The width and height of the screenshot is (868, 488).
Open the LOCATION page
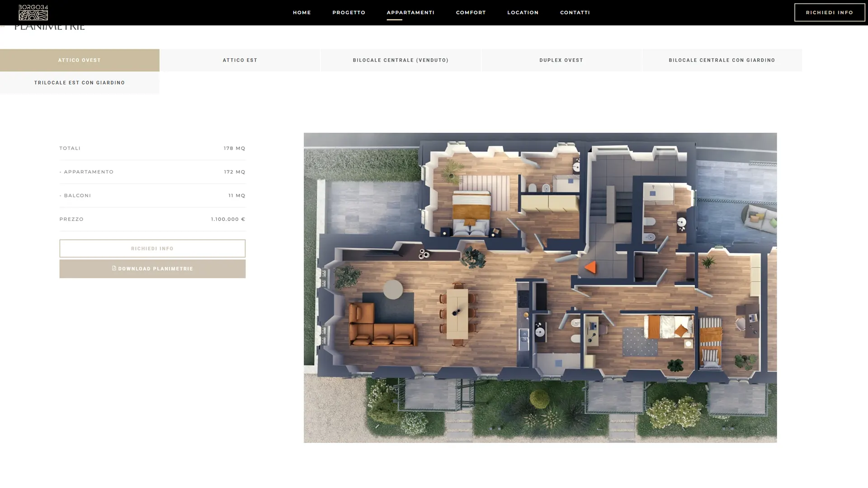click(x=523, y=12)
